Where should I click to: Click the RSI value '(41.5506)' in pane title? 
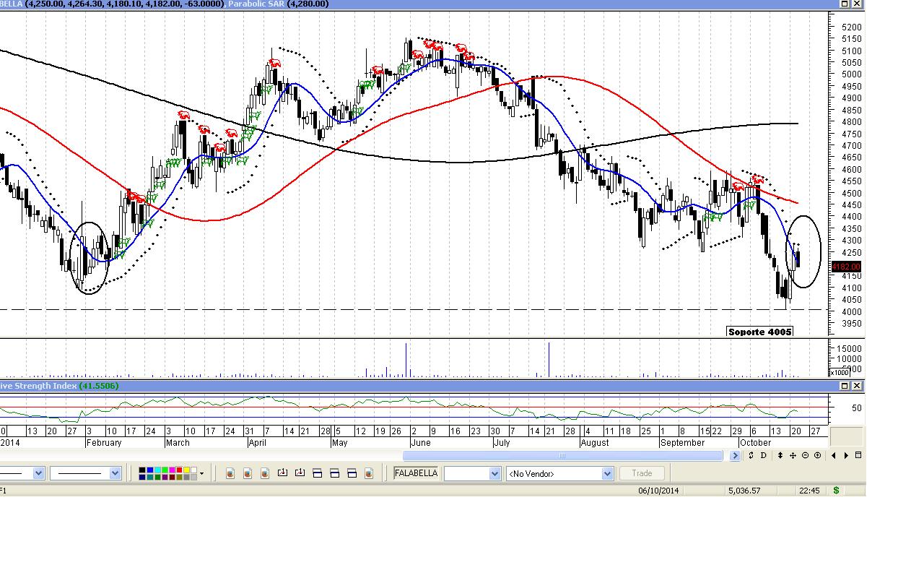point(100,386)
